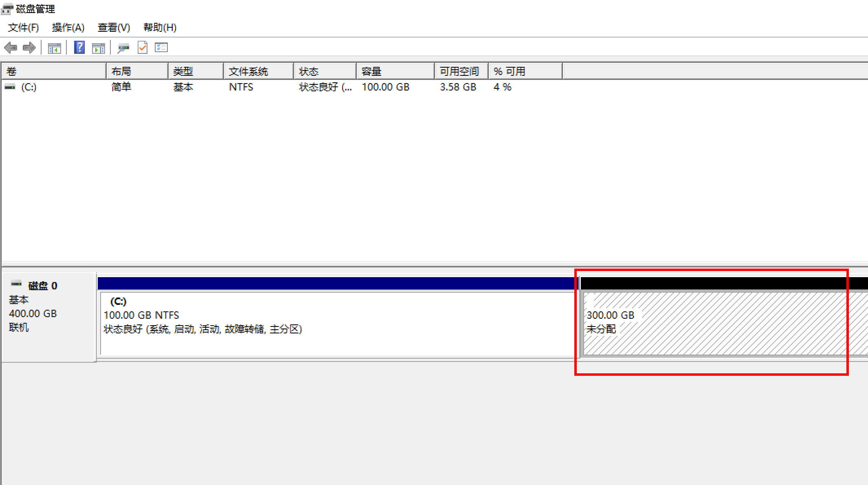This screenshot has width=868, height=485.
Task: Click the properties checkmark document icon
Action: pos(143,48)
